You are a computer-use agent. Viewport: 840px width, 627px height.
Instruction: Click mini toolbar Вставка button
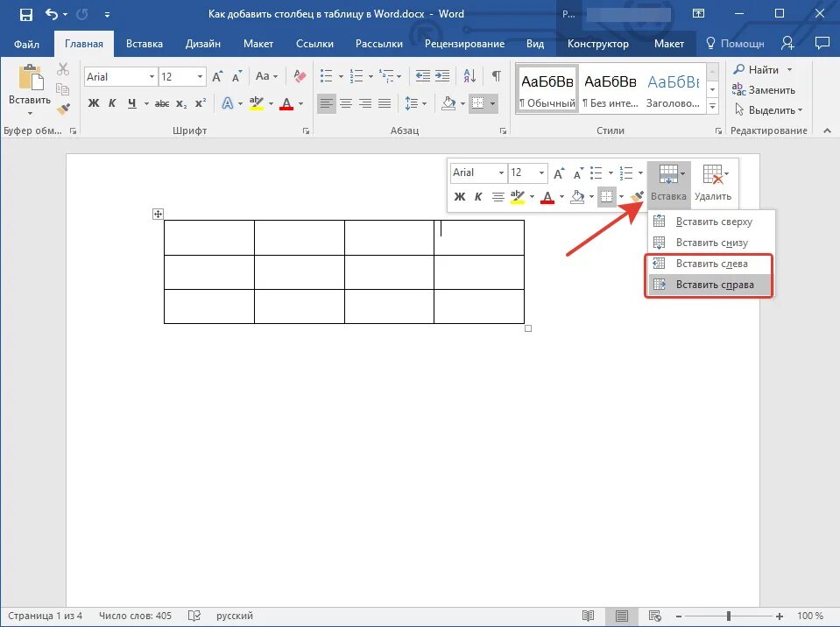668,184
